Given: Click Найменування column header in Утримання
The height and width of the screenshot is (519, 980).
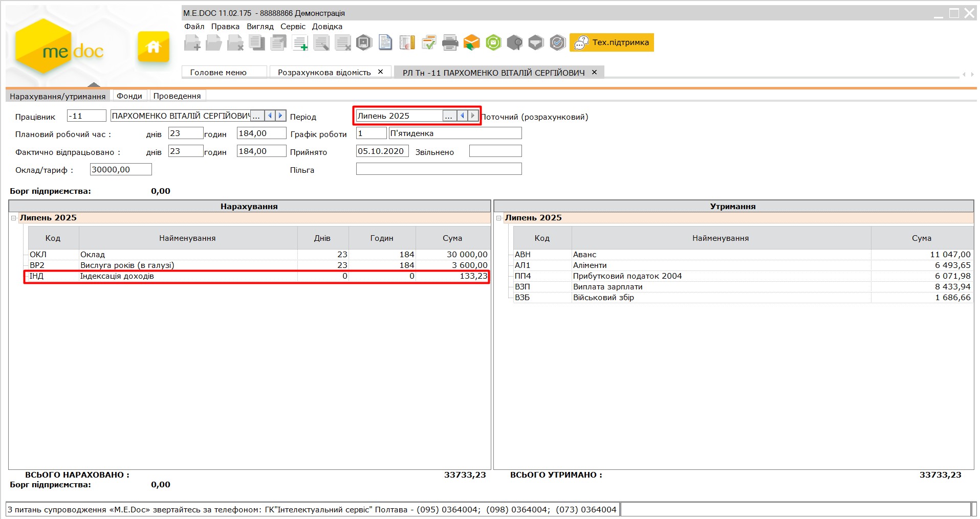Looking at the screenshot, I should coord(721,238).
